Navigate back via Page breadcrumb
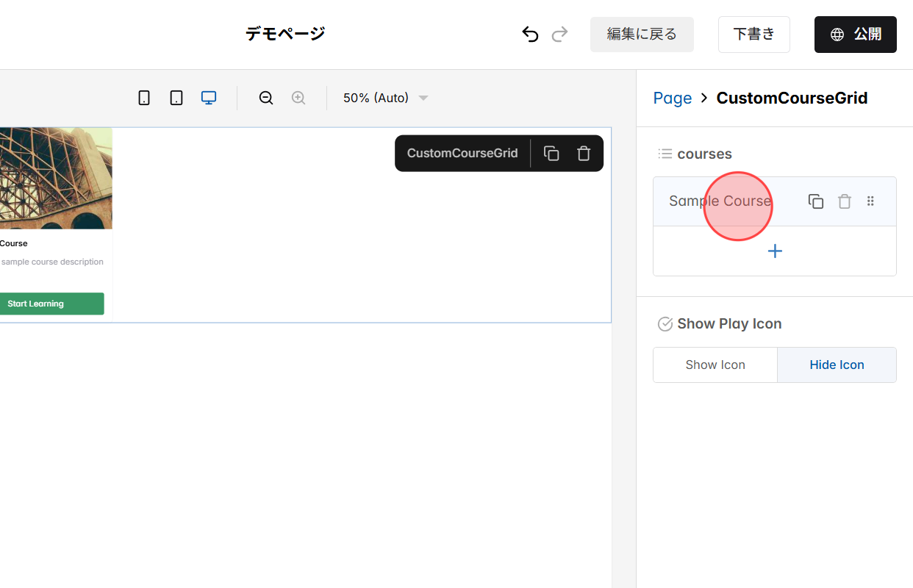This screenshot has height=588, width=913. pos(672,98)
